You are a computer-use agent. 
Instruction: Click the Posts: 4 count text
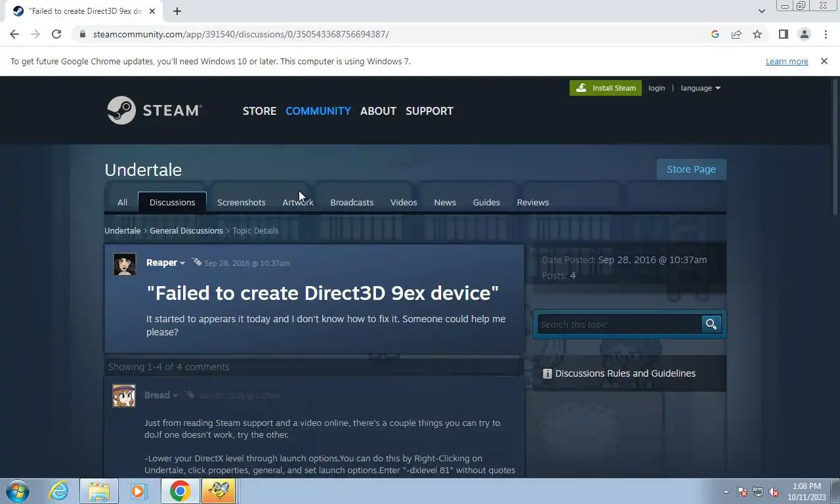558,276
